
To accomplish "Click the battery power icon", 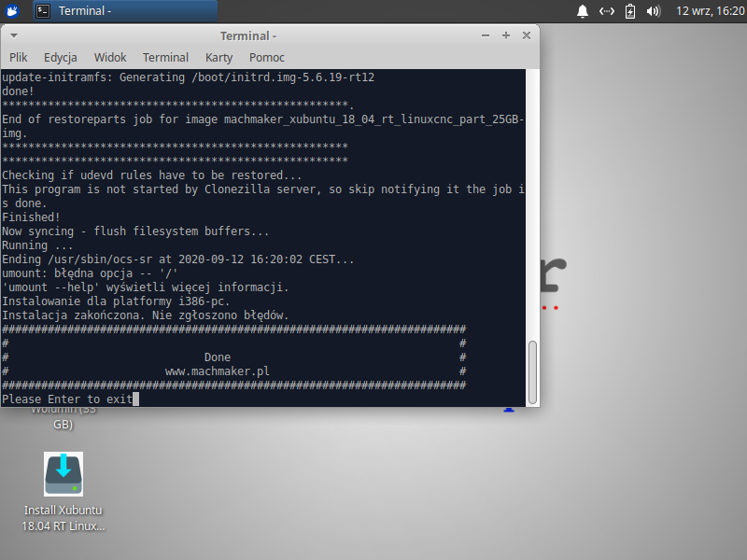I will click(x=630, y=11).
